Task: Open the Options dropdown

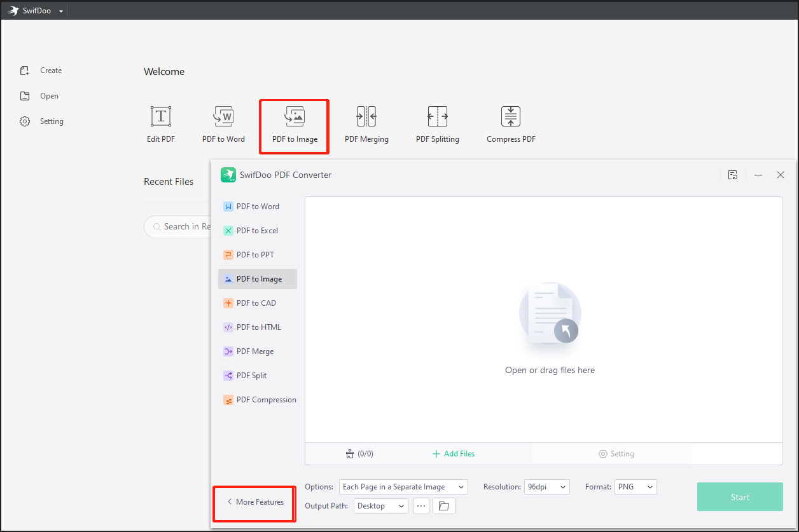Action: 403,487
